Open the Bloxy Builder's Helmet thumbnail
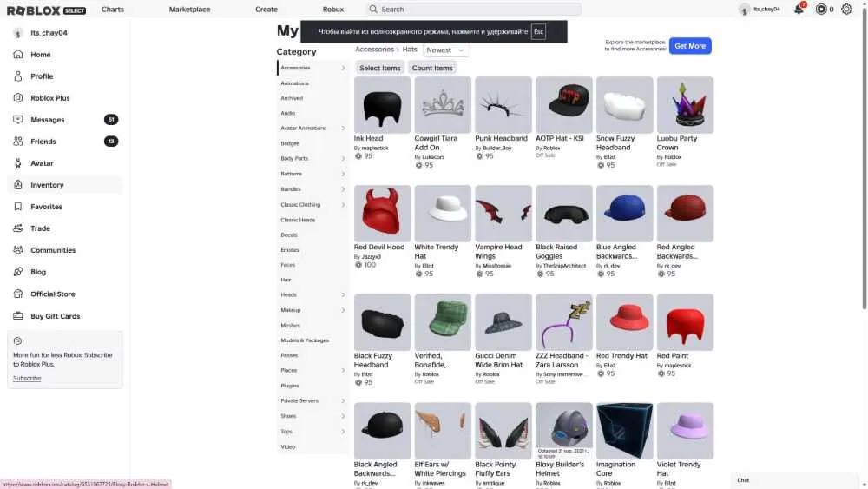 pyautogui.click(x=564, y=430)
